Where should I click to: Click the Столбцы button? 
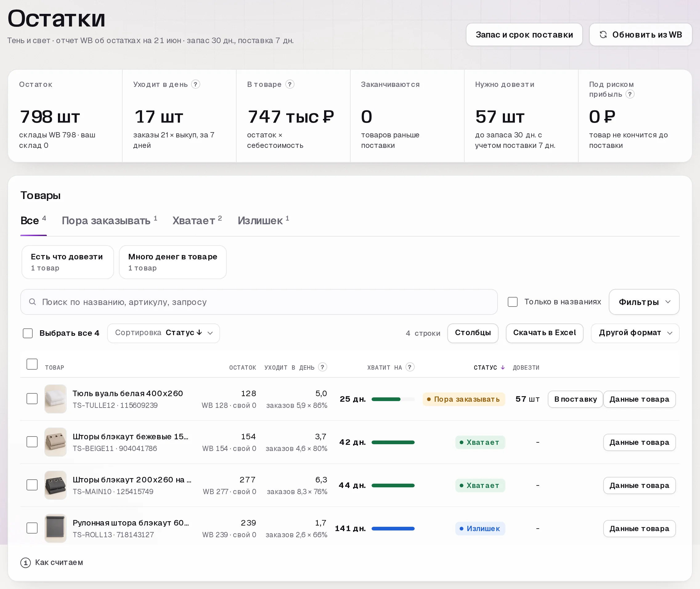(x=473, y=333)
